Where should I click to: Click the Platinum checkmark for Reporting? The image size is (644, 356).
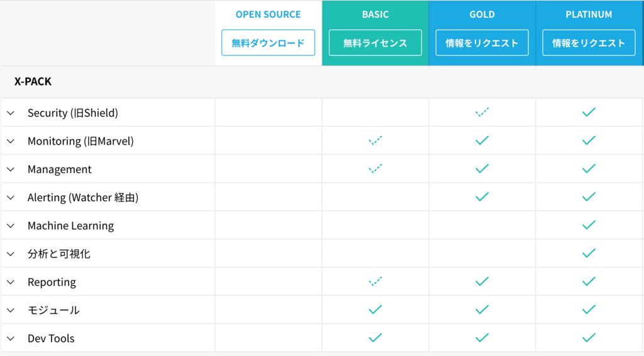[589, 281]
